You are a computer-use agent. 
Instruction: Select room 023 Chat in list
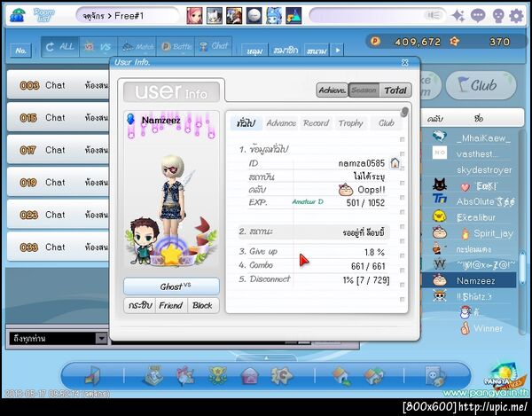point(59,215)
